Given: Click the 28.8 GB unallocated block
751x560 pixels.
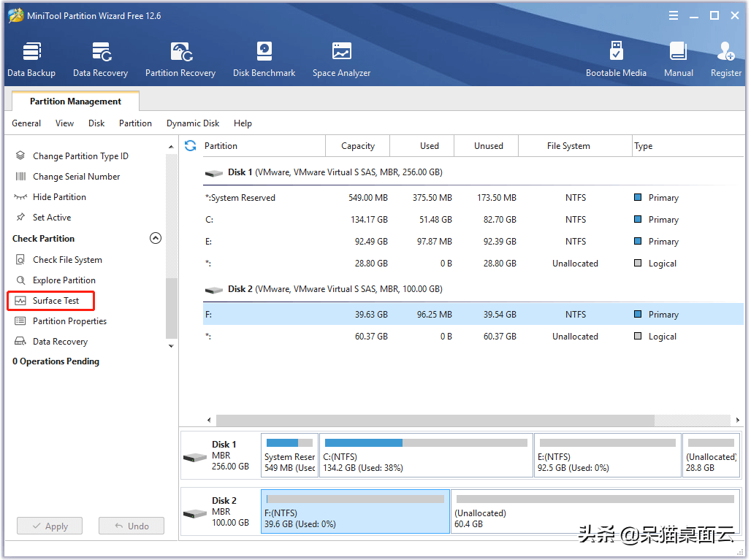Looking at the screenshot, I should 712,456.
